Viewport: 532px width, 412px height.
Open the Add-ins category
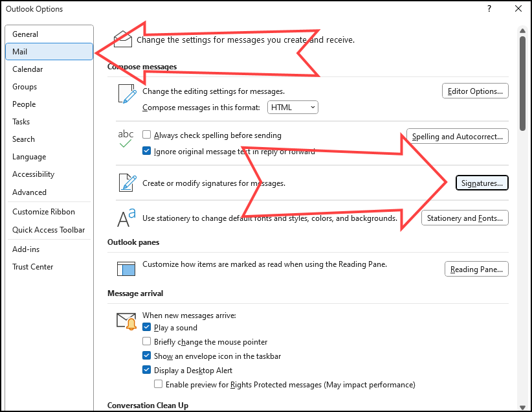point(49,249)
